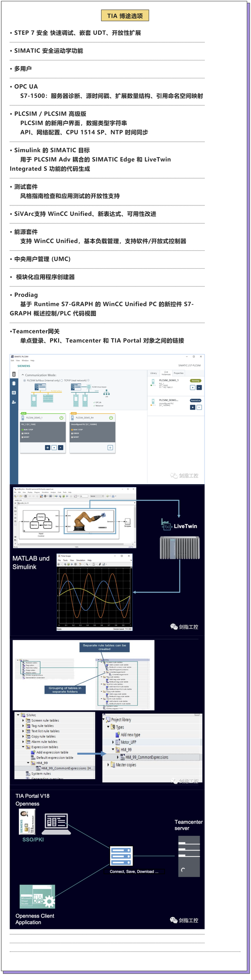This screenshot has height=980, width=251.
Task: Click the TIA Openness client application icon
Action: coord(37,897)
